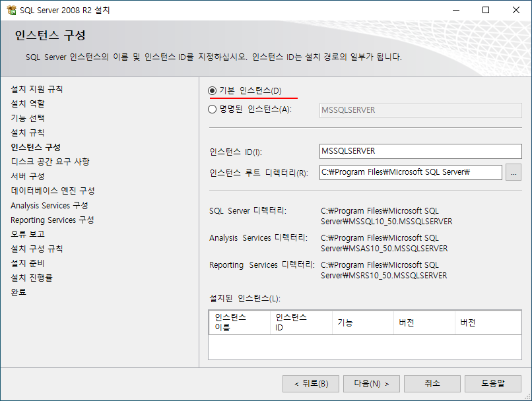This screenshot has height=401, width=532.
Task: Click the named instance MSSQLSERVER text field
Action: (x=420, y=110)
